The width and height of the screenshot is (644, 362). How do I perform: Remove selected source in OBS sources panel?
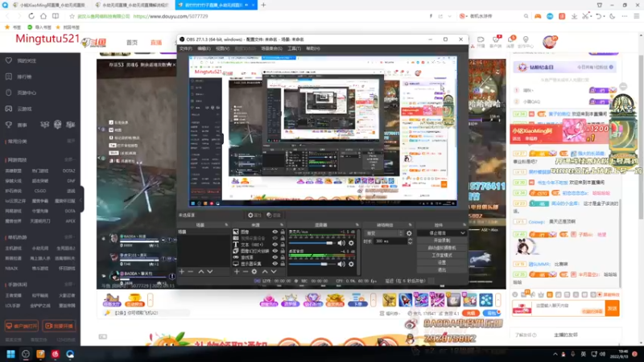[x=246, y=272]
